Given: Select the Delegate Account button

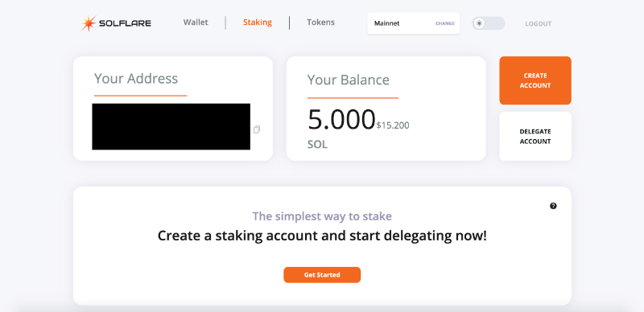Looking at the screenshot, I should (x=535, y=136).
